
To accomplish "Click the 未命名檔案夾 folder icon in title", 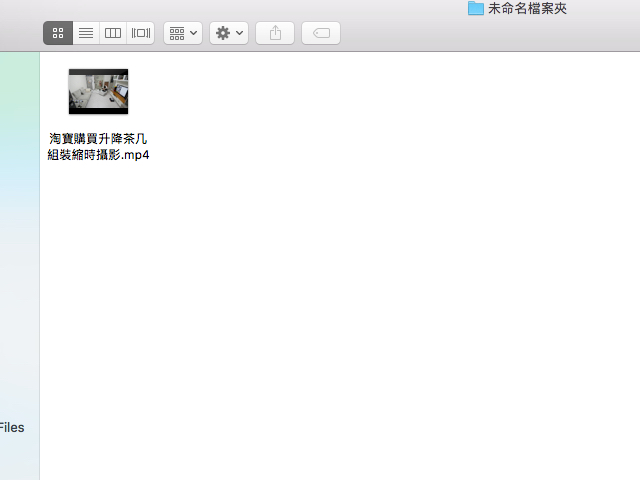I will (x=476, y=8).
